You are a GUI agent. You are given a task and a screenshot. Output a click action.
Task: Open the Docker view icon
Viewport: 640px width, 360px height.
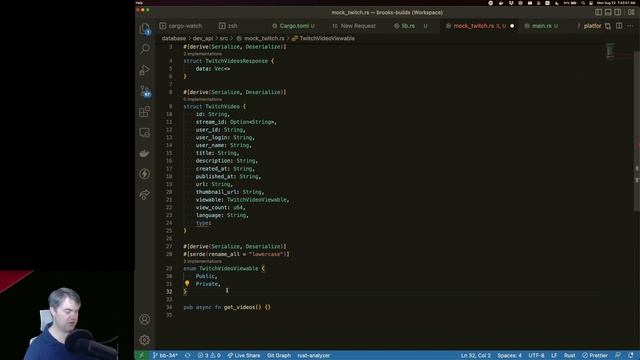[144, 153]
